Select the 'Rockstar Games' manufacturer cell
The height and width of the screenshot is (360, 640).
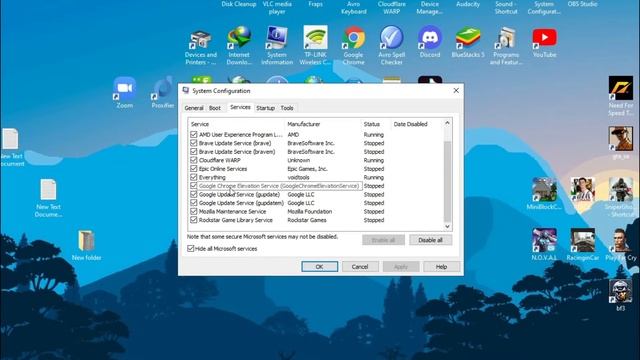point(307,220)
